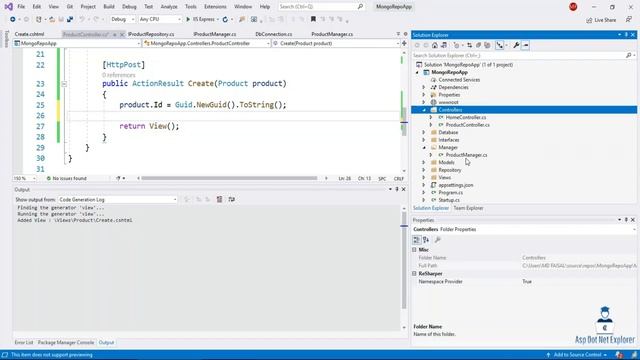Click the Live Share button label

tap(605, 20)
